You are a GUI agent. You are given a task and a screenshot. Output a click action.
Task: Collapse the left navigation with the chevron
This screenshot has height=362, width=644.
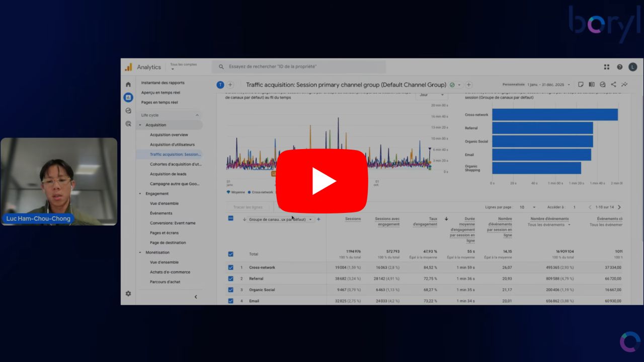click(196, 297)
